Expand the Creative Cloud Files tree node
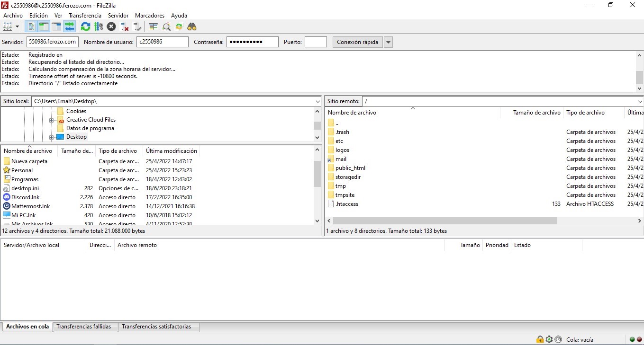This screenshot has width=644, height=345. [x=52, y=120]
